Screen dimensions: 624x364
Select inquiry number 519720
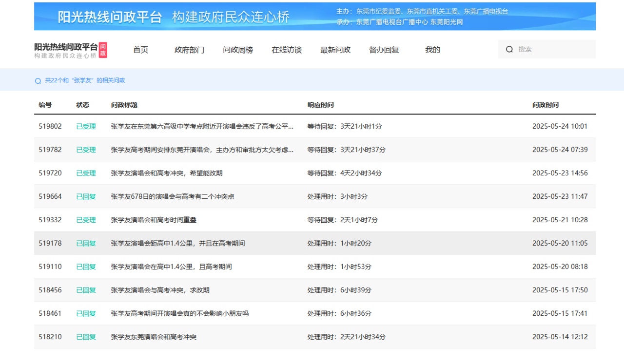point(50,173)
